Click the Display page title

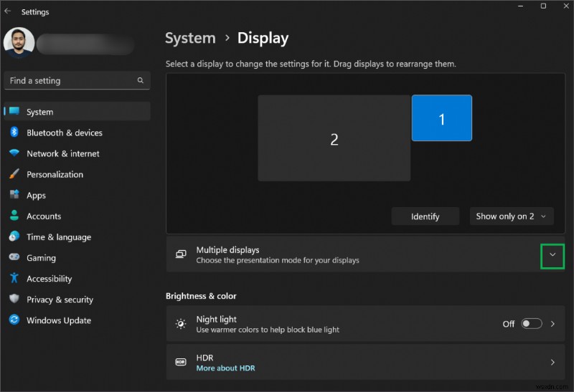263,38
